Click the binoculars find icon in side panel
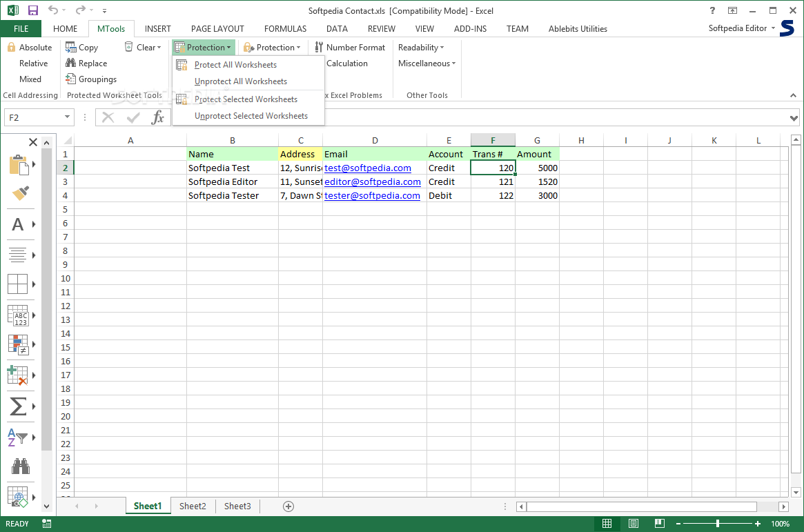 point(21,466)
